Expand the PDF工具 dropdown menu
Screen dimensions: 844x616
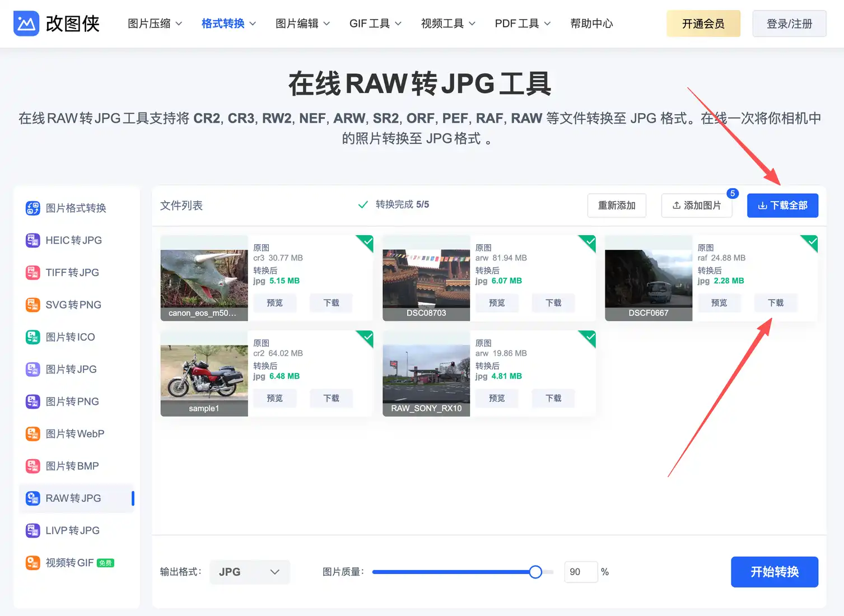(522, 24)
